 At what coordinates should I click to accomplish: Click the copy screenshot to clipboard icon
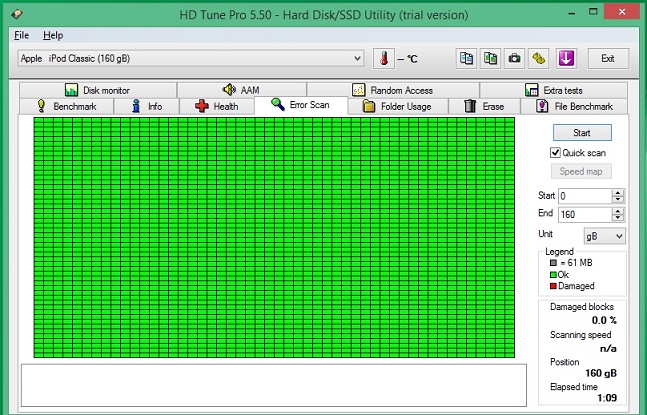490,58
